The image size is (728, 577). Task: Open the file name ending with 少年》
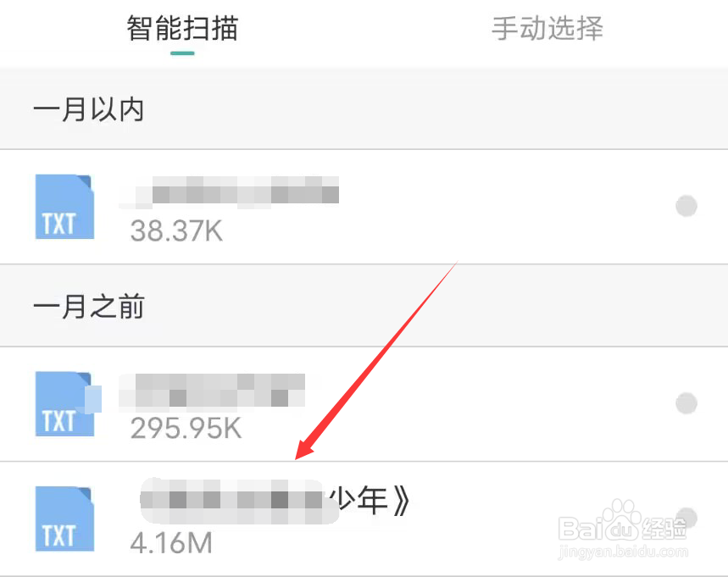coord(275,502)
